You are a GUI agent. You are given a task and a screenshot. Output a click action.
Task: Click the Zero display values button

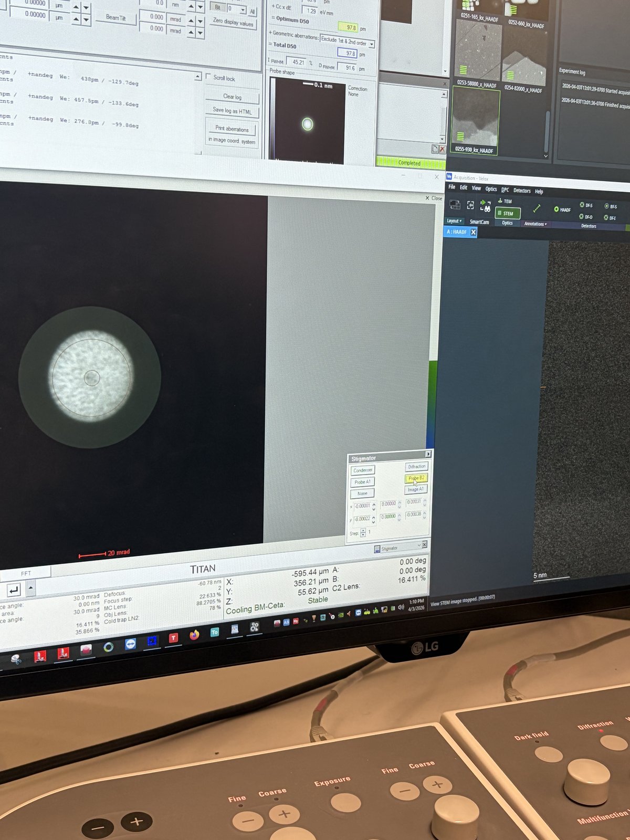tap(233, 22)
